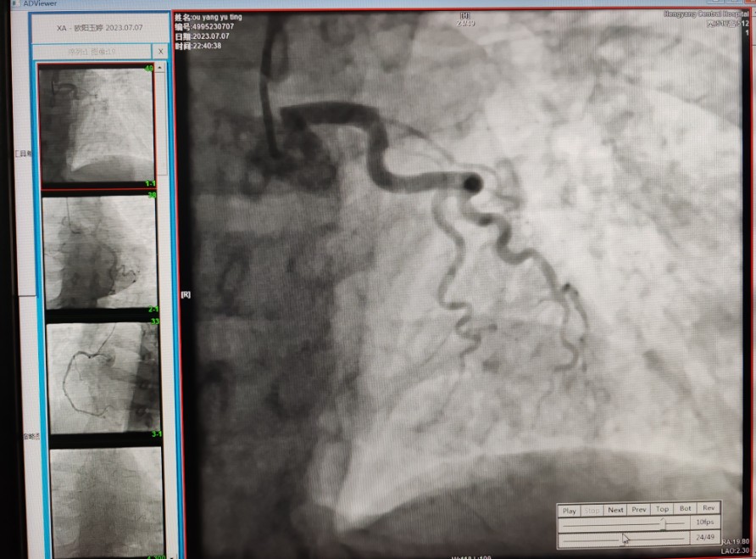Image resolution: width=756 pixels, height=559 pixels.
Task: Click the Next frame button
Action: point(615,510)
